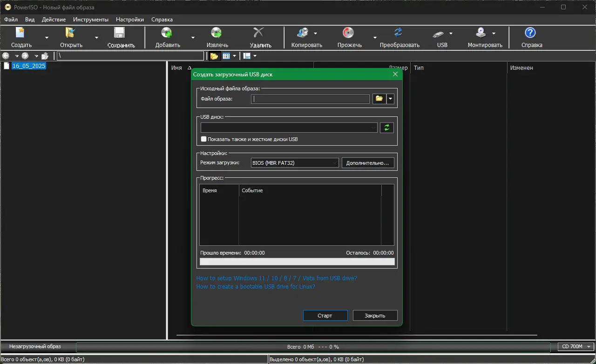The image size is (596, 364).
Task: Click the Прожечь burn disc icon
Action: 348,33
